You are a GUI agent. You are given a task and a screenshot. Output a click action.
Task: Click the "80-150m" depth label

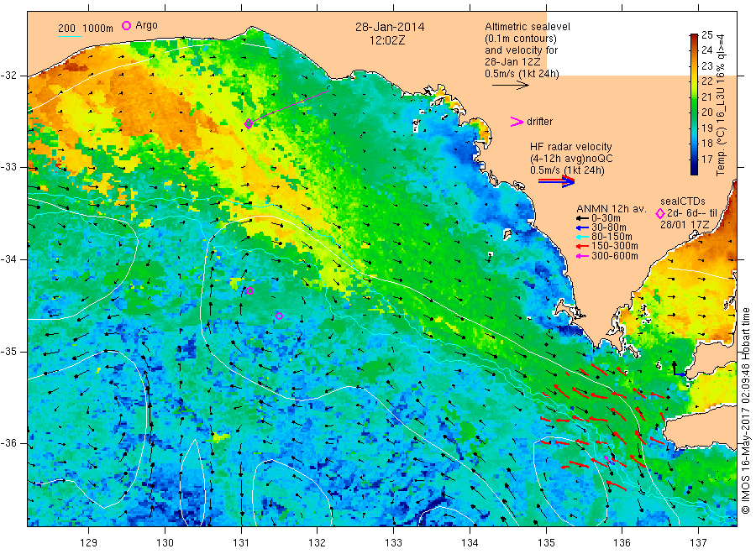coord(612,237)
